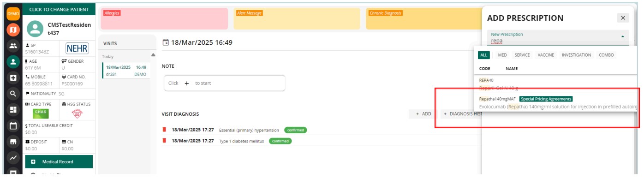
Task: Click the CODE column header
Action: point(484,68)
